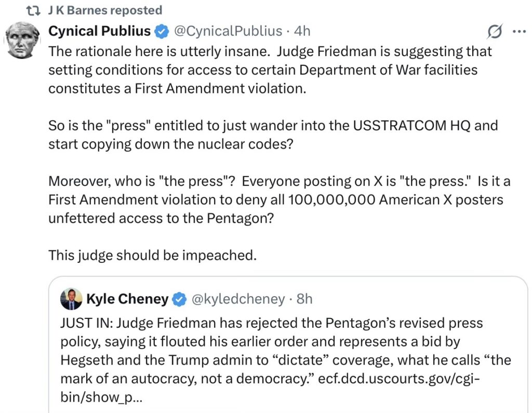Open Kyle Cheney's small profile avatar
The width and height of the screenshot is (532, 413).
click(71, 299)
